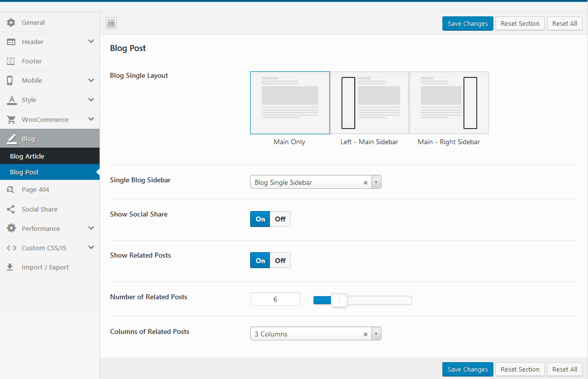Click the Page 404 search icon

coord(10,190)
